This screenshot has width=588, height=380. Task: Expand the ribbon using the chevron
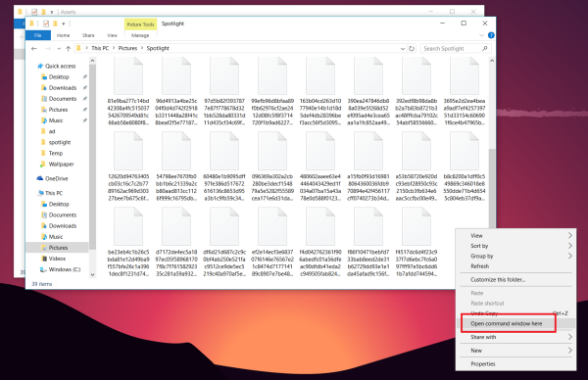pos(481,35)
